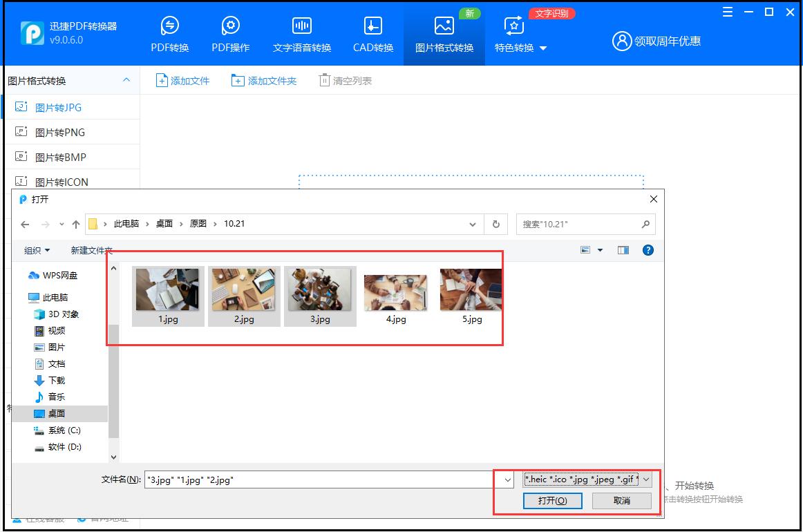Click the 文件名 input field
Screen dimensions: 803x532
[323, 479]
